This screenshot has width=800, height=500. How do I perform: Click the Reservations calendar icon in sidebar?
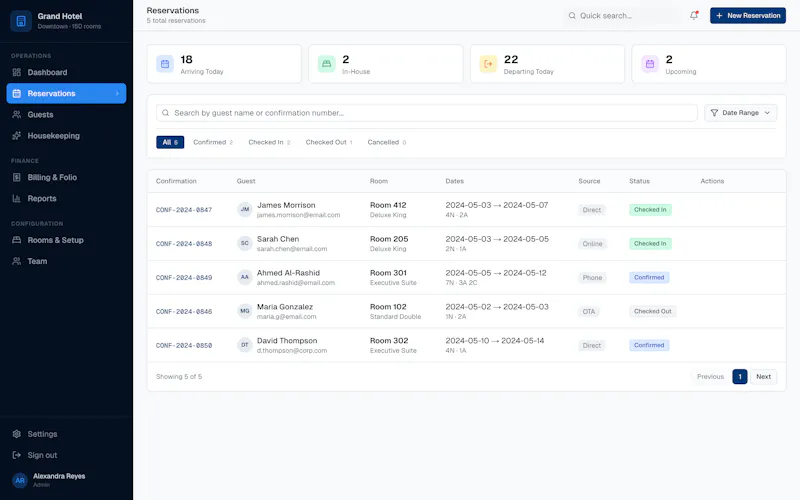coord(17,93)
